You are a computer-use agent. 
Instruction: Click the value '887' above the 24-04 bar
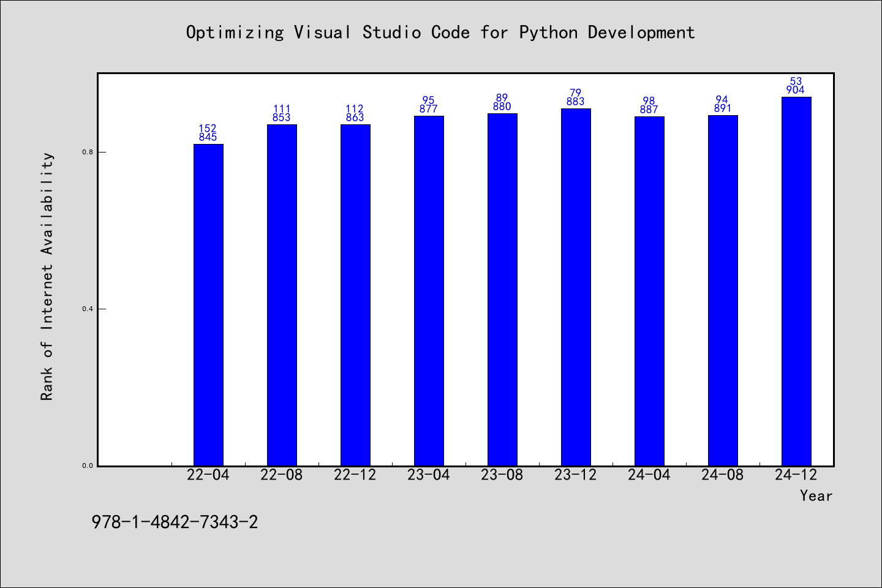pyautogui.click(x=649, y=110)
